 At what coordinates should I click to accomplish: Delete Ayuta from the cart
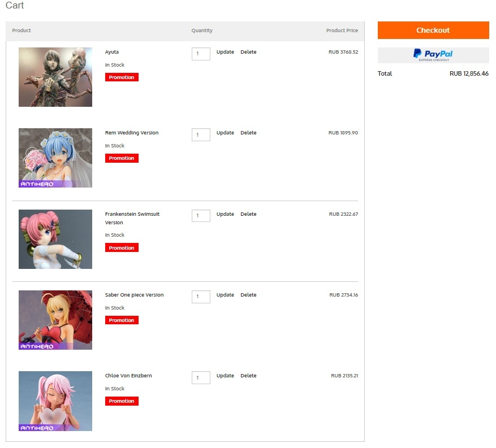point(248,52)
